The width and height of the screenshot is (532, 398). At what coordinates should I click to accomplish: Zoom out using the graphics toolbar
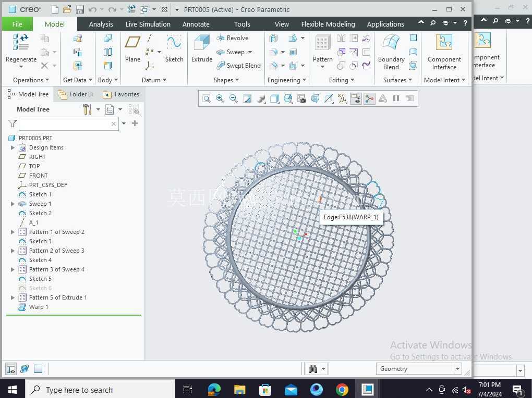234,98
